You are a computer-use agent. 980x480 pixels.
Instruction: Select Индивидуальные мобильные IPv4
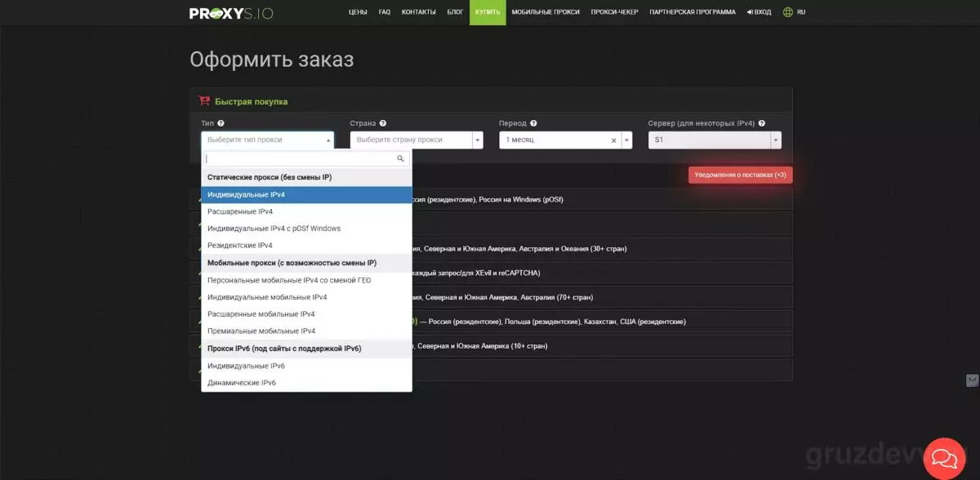point(306,297)
